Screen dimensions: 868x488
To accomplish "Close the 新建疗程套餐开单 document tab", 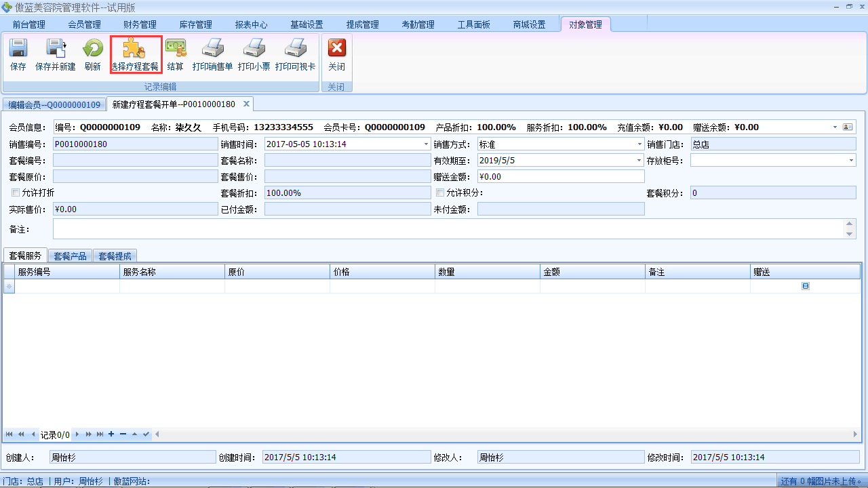I will tap(247, 104).
